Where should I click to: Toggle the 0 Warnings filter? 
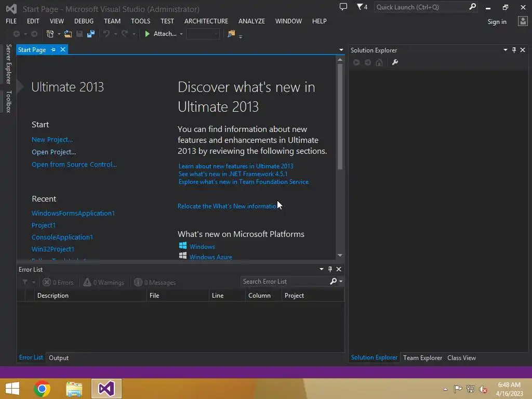click(x=104, y=282)
